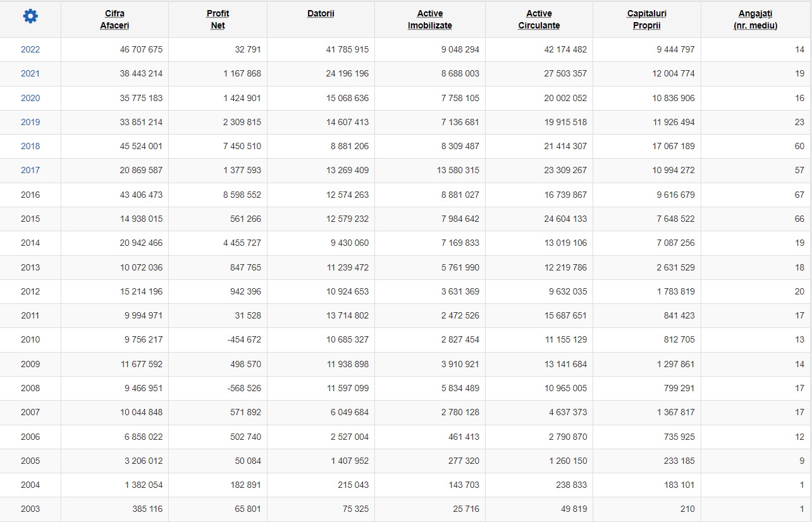Select the 2008 year cell
812x522 pixels.
click(30, 388)
